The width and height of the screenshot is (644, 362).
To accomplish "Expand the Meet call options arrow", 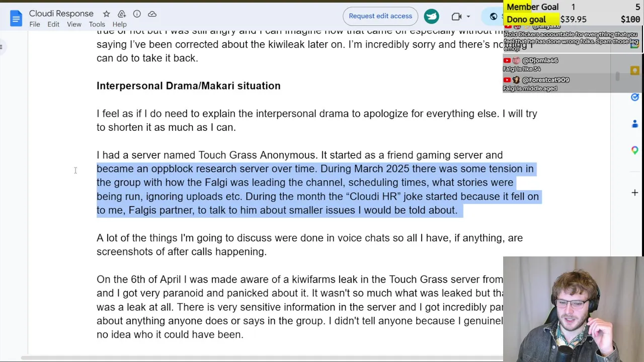I will 468,17.
